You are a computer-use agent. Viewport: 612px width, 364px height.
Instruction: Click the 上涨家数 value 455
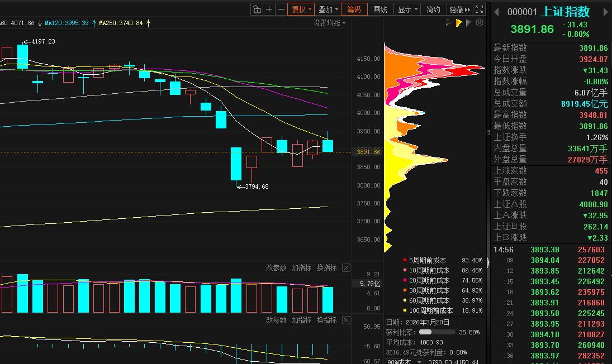[x=601, y=171]
